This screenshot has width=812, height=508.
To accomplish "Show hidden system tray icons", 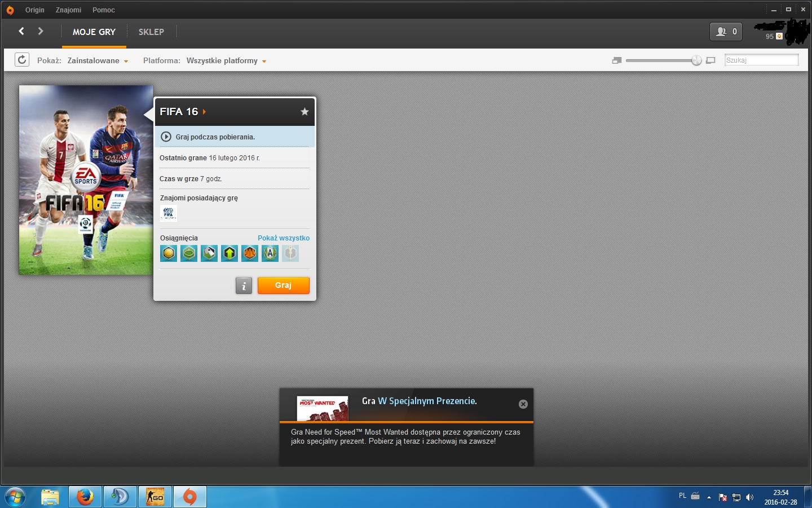I will point(709,497).
